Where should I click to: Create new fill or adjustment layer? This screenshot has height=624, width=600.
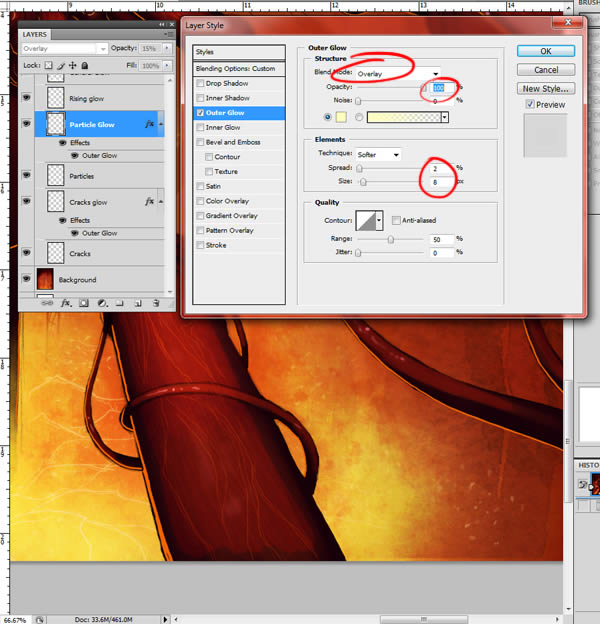coord(102,303)
